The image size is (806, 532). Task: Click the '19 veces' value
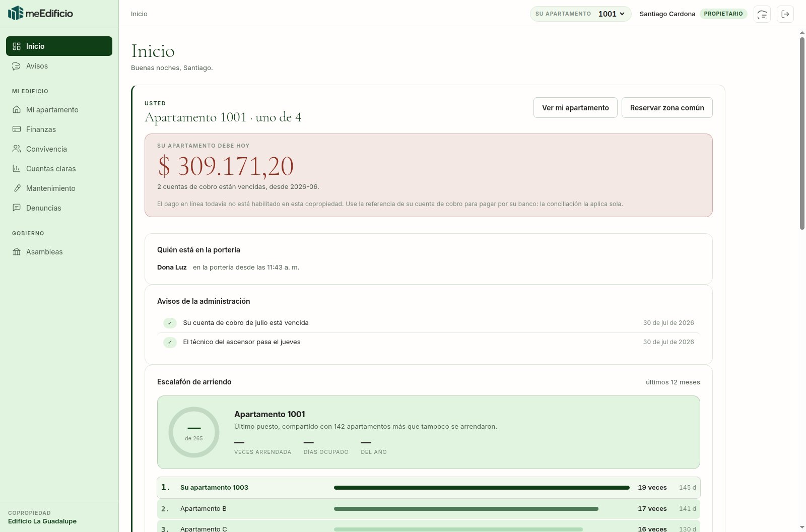pyautogui.click(x=652, y=488)
